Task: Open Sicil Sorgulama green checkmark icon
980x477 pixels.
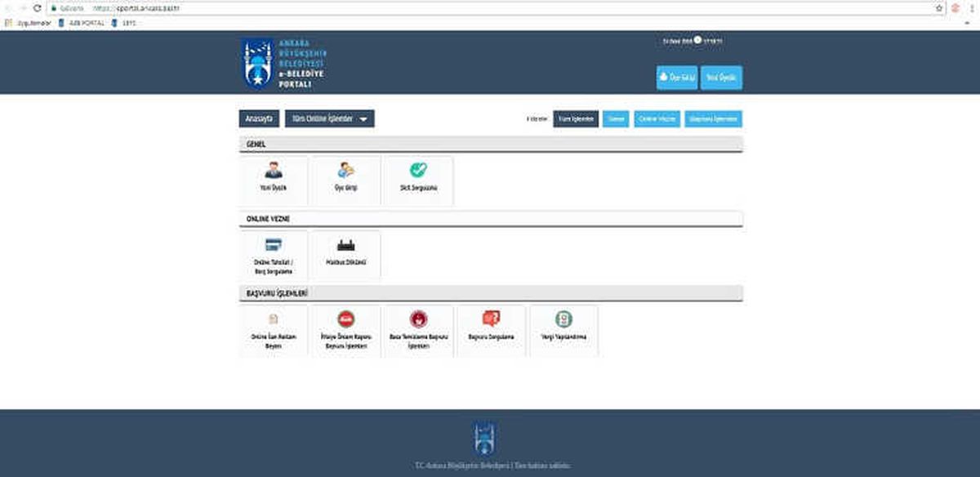Action: click(418, 171)
